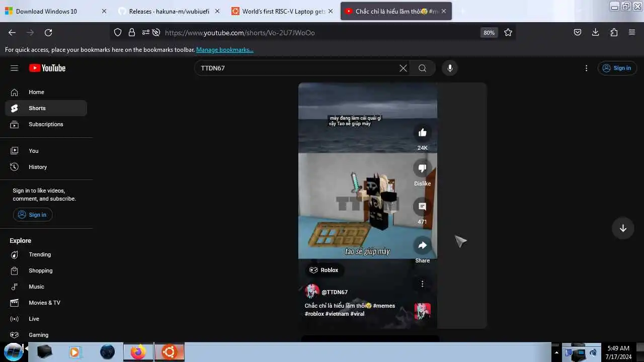Open the Pocket save button
The image size is (644, 362).
578,32
